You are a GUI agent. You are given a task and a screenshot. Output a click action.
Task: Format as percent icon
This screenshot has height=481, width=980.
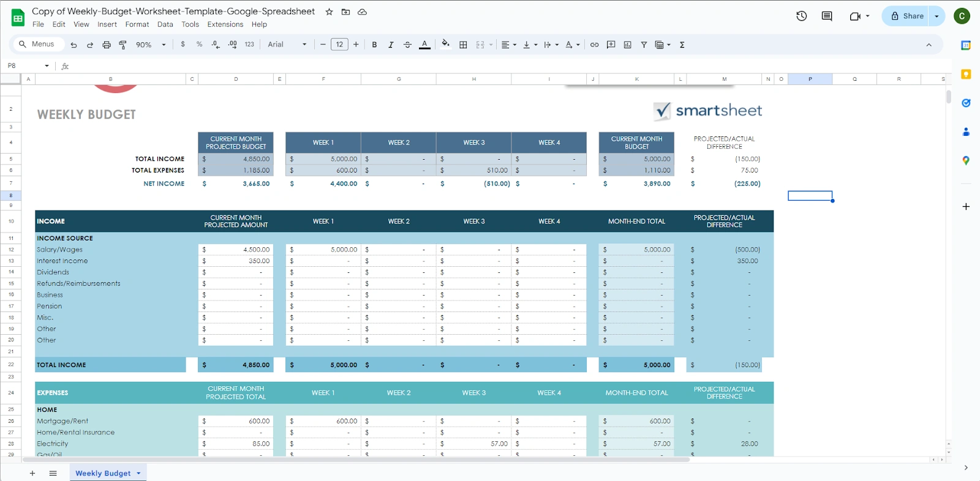[199, 45]
